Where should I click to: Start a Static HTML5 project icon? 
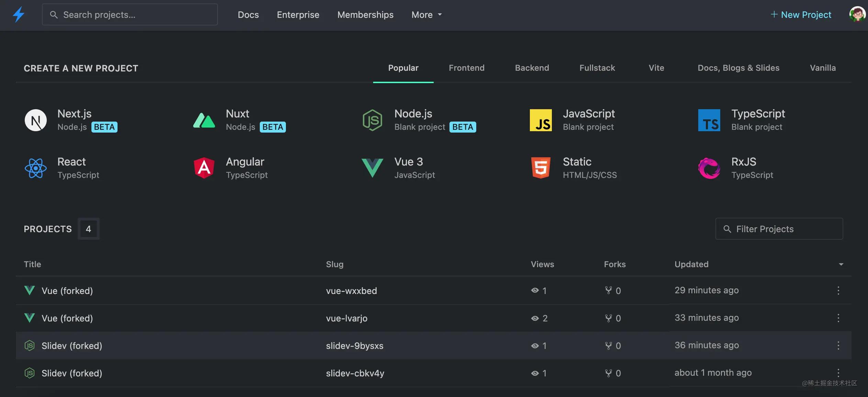click(541, 168)
